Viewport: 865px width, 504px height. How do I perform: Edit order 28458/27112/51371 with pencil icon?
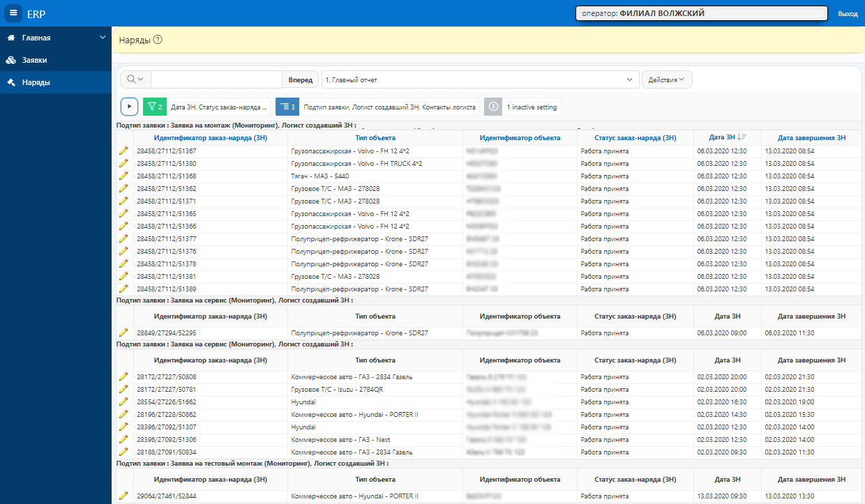tap(123, 201)
